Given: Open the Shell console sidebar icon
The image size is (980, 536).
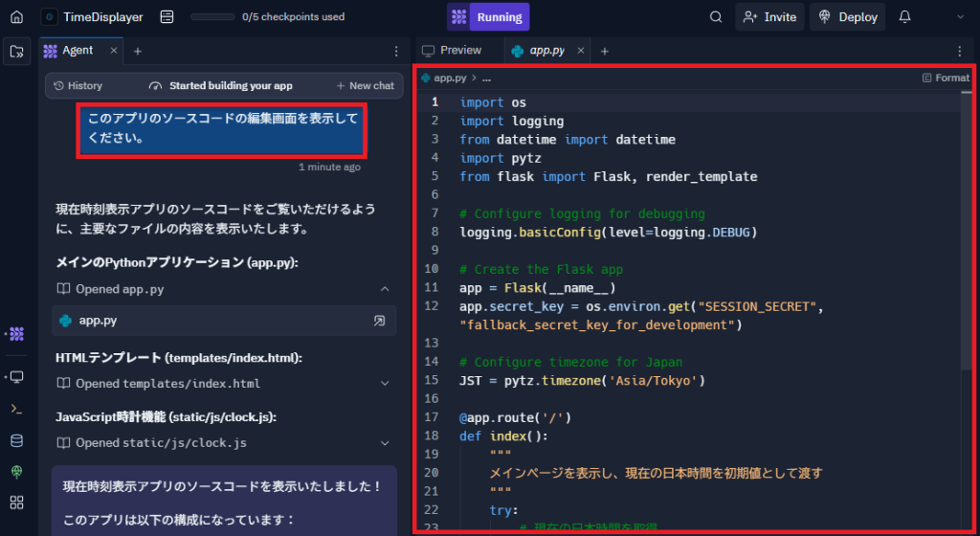Looking at the screenshot, I should point(17,410).
